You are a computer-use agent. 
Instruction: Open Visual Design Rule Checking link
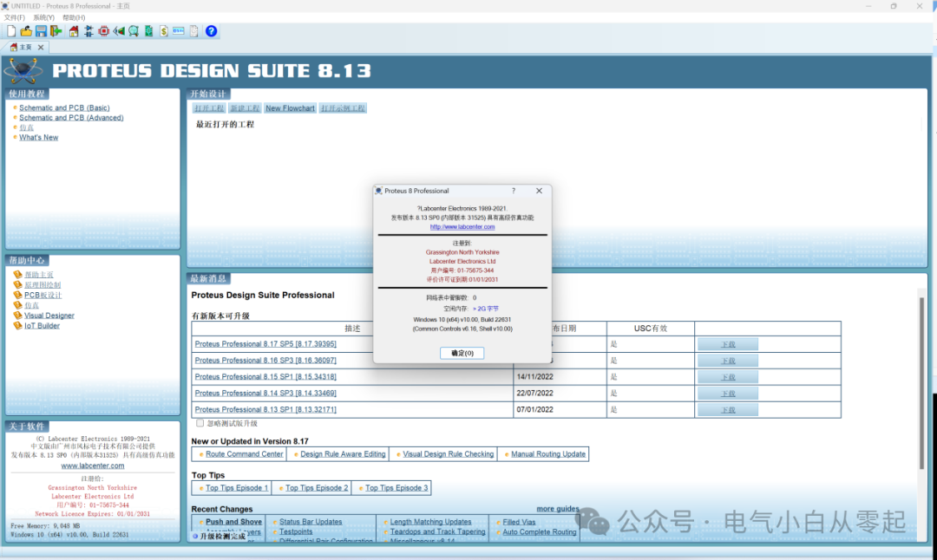449,454
